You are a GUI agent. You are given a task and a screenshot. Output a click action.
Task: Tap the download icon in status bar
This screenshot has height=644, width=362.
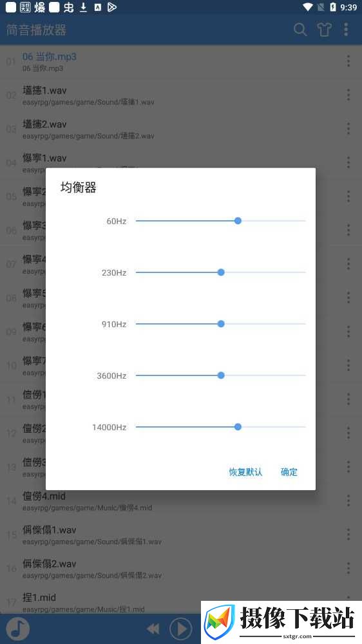[83, 7]
